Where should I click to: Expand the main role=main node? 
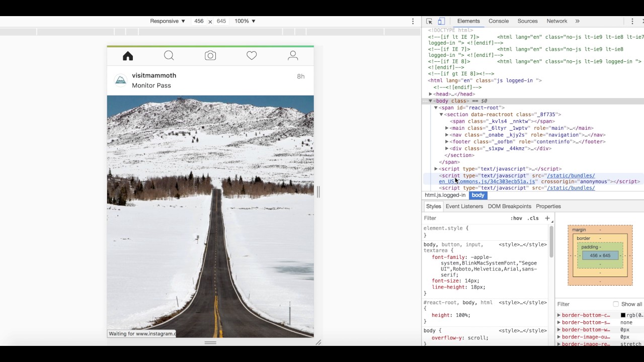447,128
